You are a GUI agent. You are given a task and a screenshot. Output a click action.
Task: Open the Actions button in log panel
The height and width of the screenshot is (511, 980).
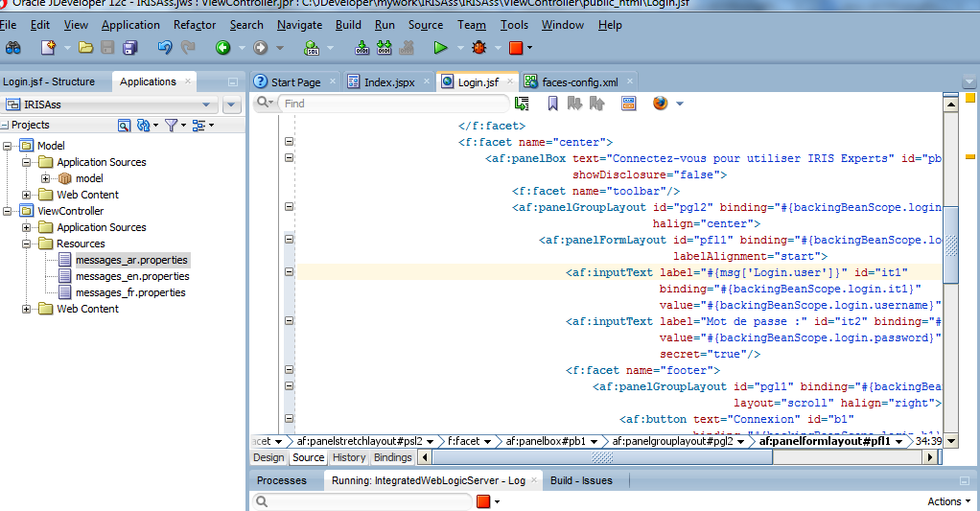coord(949,501)
